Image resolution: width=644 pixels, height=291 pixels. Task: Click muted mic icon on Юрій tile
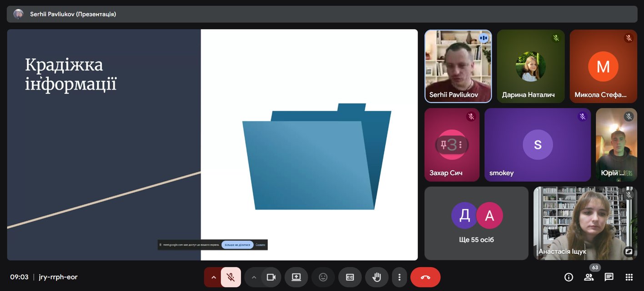629,117
